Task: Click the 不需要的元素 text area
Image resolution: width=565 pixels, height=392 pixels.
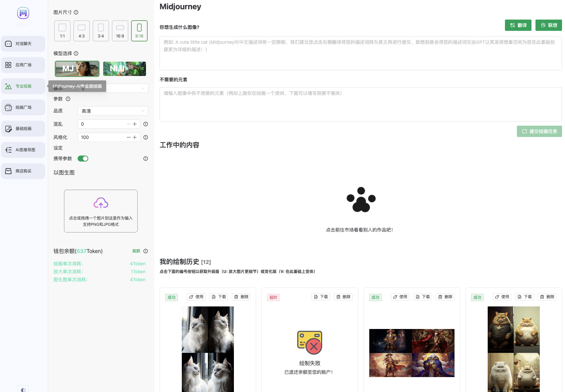Action: 361,104
